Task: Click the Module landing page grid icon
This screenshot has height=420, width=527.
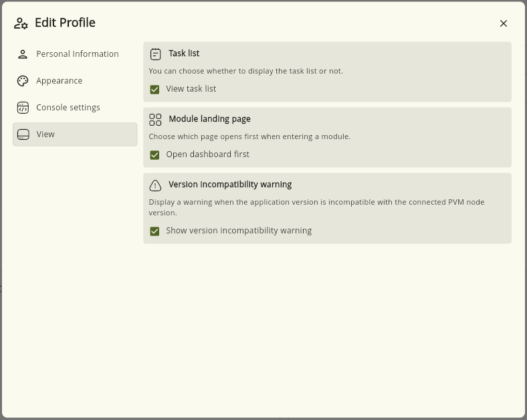Action: [x=155, y=119]
